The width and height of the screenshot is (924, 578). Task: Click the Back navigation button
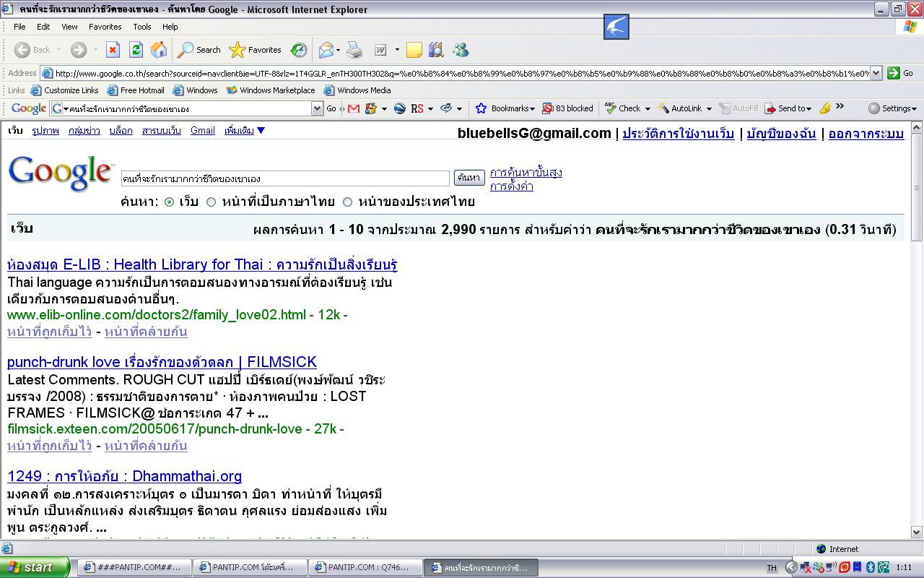pyautogui.click(x=32, y=50)
